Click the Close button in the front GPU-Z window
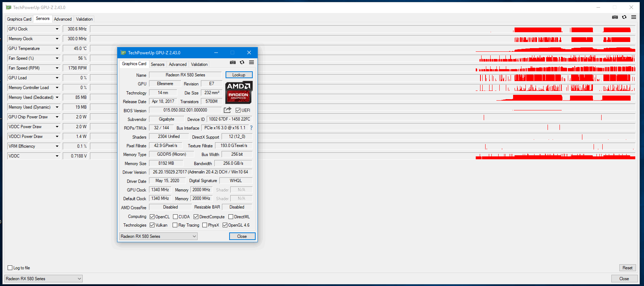 [242, 236]
